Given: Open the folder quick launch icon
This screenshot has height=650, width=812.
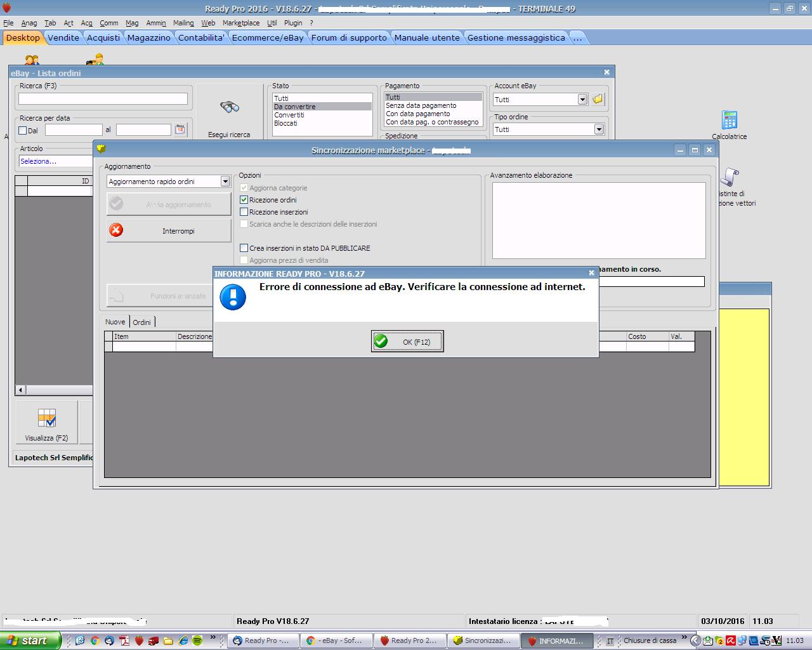Looking at the screenshot, I should coord(168,641).
